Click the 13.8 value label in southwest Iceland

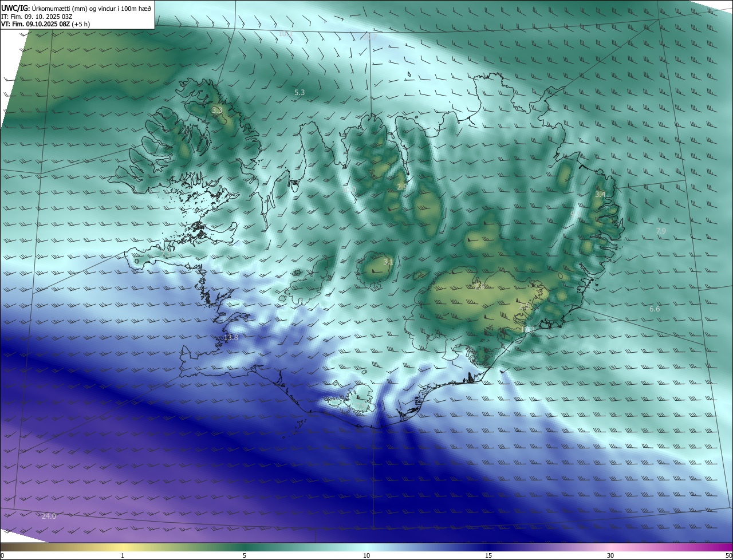pos(231,338)
